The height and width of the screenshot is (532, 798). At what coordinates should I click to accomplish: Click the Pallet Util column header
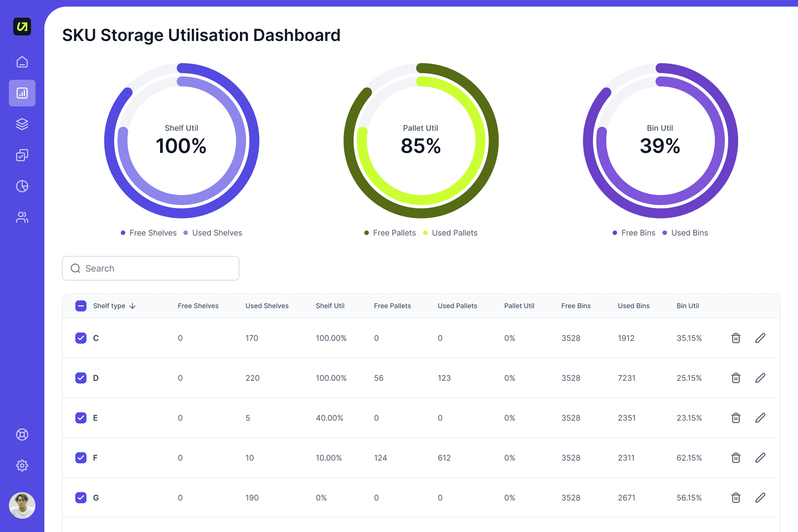point(519,306)
